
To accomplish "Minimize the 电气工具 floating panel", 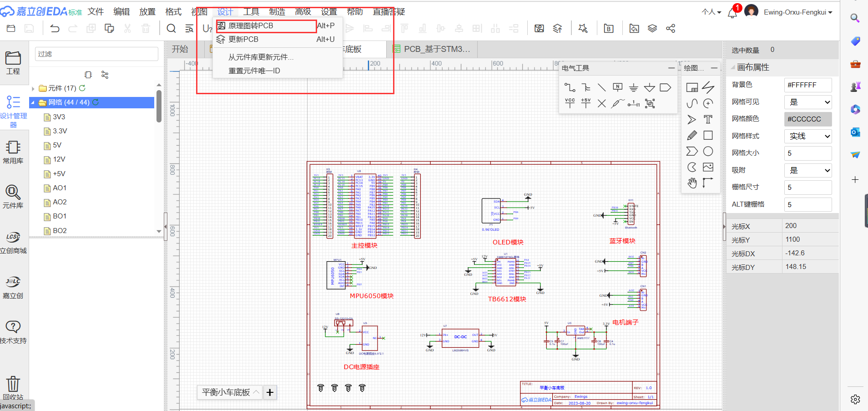I will coord(671,68).
